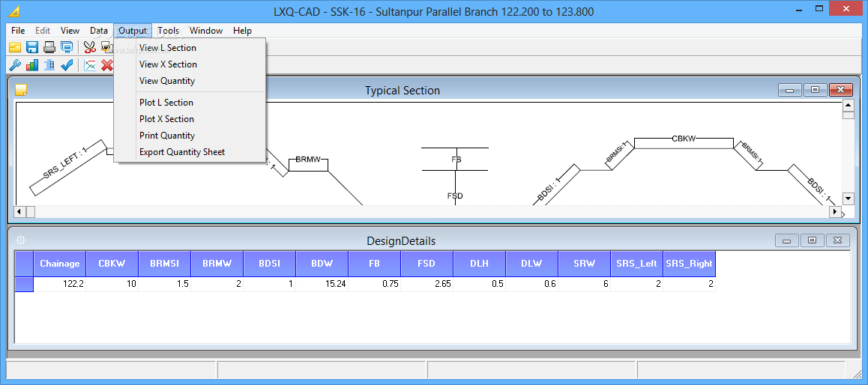Click the FSD cell value 2.65
The height and width of the screenshot is (385, 868).
pyautogui.click(x=427, y=285)
